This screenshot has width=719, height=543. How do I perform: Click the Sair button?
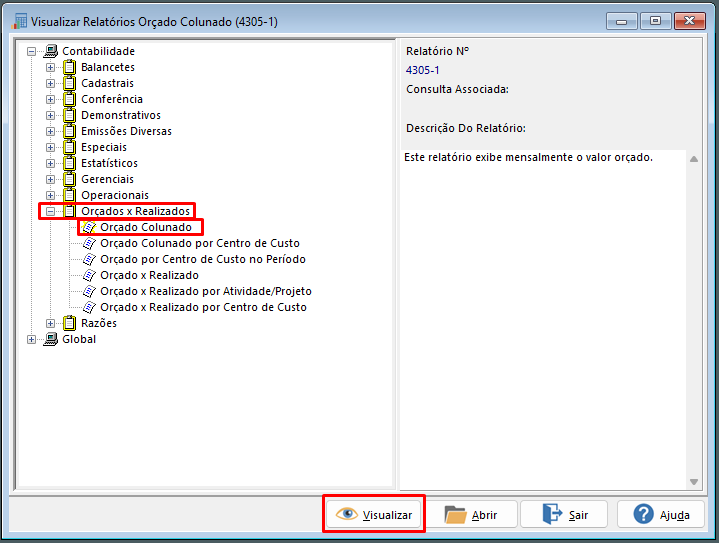point(564,515)
